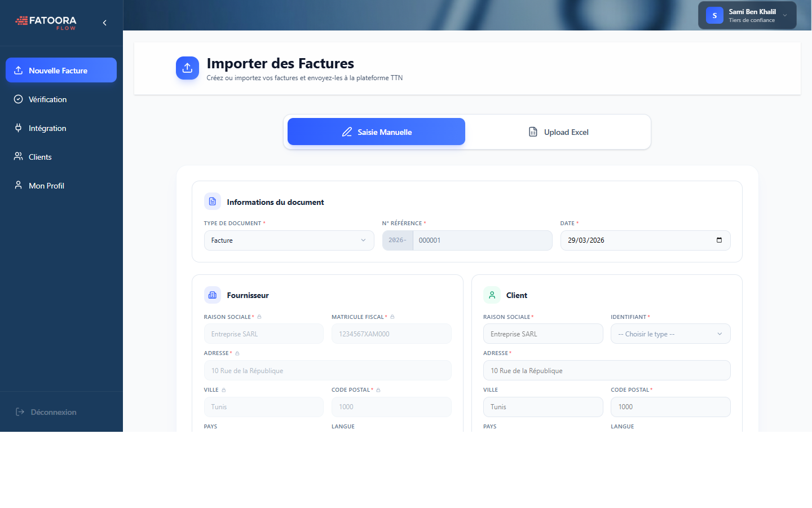
Task: Collapse the sidebar with the chevron
Action: coord(104,23)
